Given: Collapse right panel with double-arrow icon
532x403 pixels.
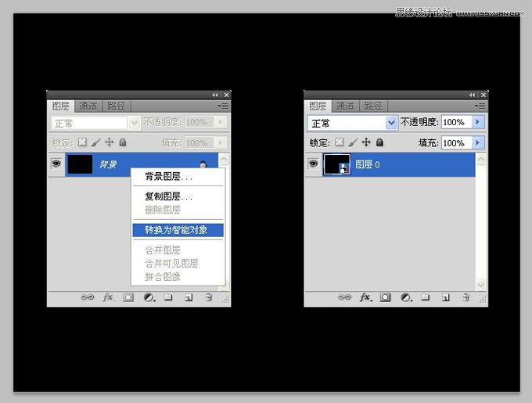Looking at the screenshot, I should (x=473, y=95).
